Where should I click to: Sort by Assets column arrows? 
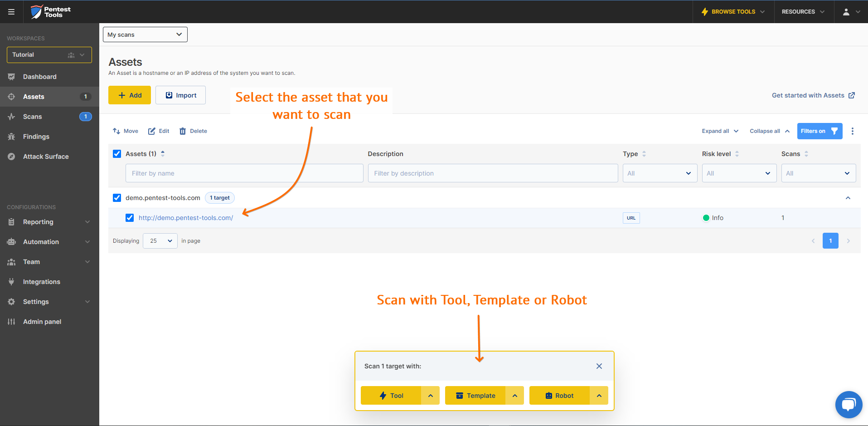[163, 154]
